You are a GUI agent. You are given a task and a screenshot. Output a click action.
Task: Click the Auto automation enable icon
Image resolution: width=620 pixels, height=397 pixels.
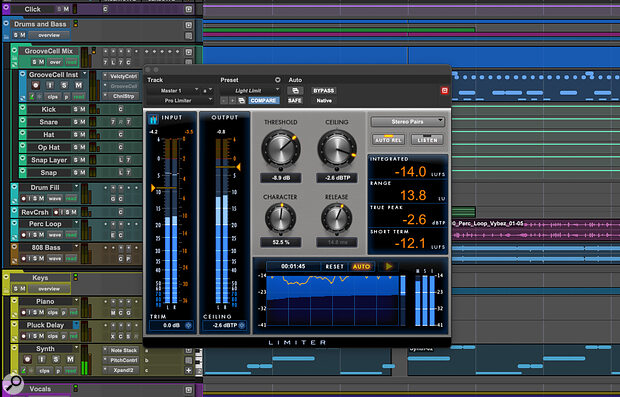(x=295, y=91)
